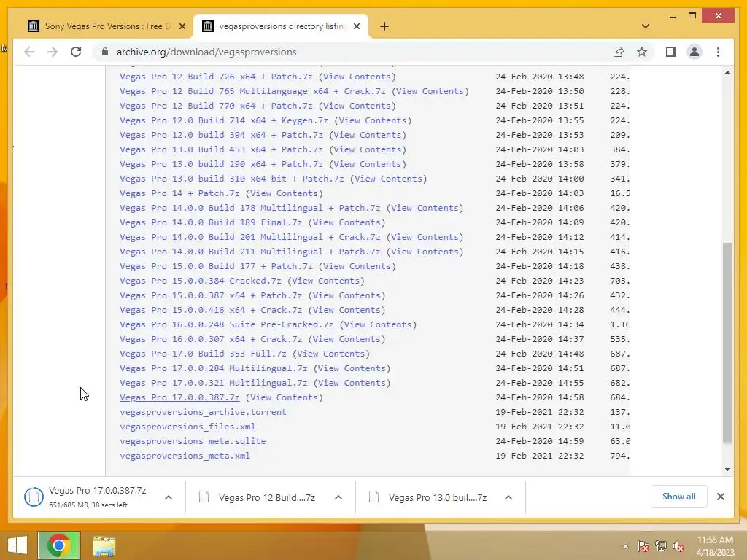Screen dimensions: 747x560
Task: Open vegasproversions_meta.sqlite
Action: point(193,441)
